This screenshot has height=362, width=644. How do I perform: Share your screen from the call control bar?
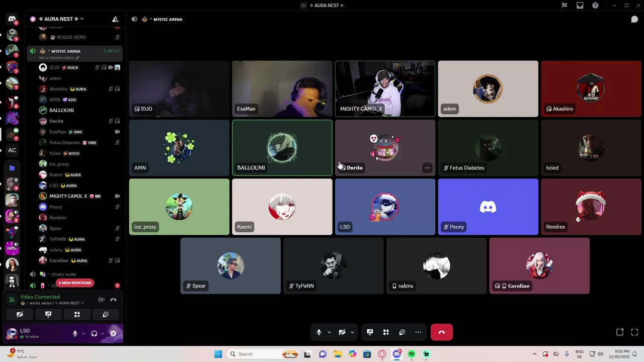coord(370,332)
